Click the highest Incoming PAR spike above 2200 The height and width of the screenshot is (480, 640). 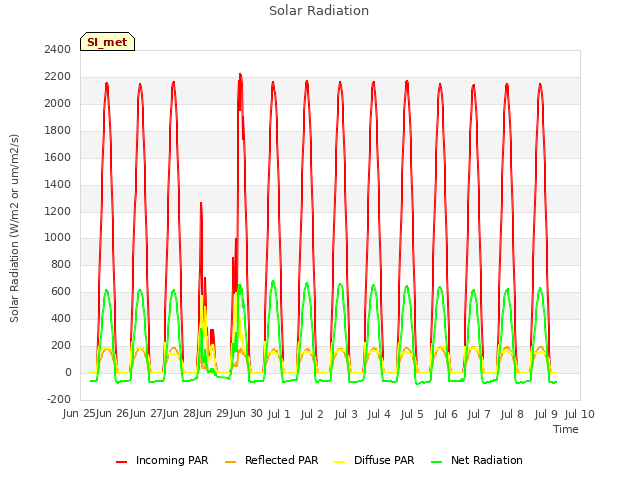(x=240, y=75)
